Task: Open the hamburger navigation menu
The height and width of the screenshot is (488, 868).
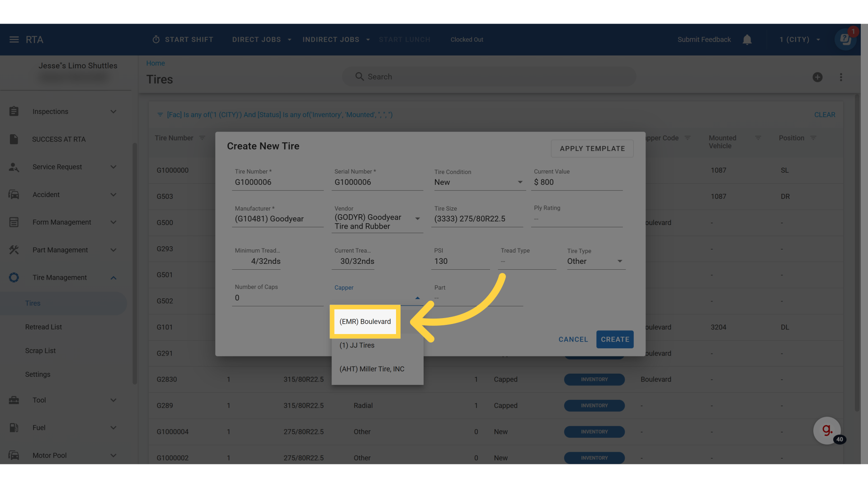Action: coord(14,40)
